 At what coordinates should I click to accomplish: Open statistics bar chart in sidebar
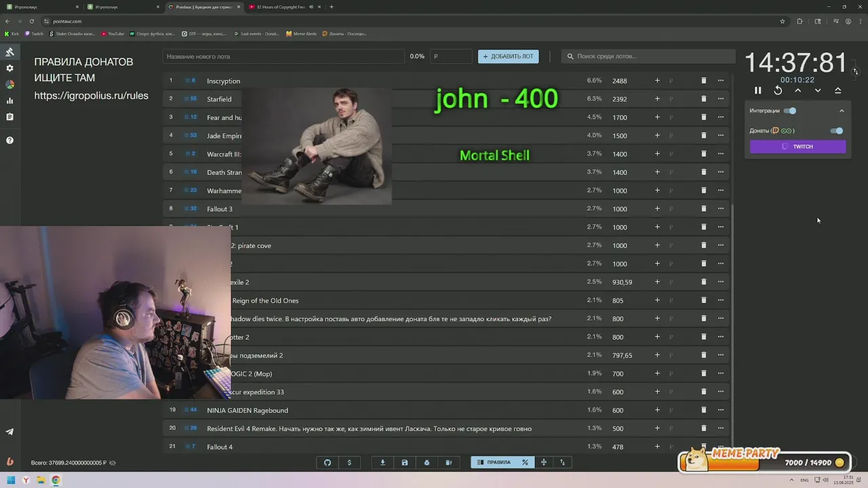[9, 101]
